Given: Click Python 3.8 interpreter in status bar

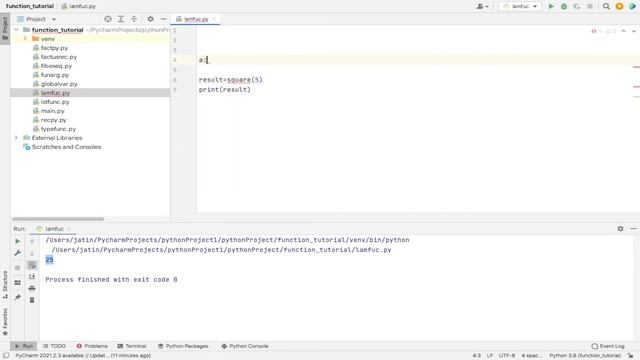Looking at the screenshot, I should tap(585, 356).
